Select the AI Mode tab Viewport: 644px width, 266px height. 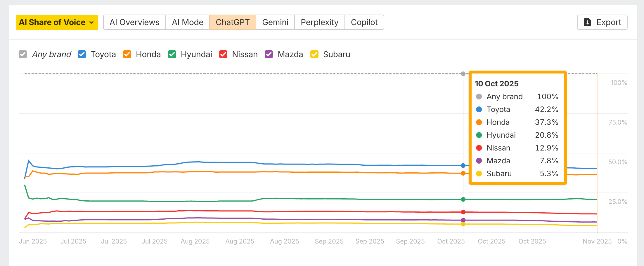tap(187, 22)
